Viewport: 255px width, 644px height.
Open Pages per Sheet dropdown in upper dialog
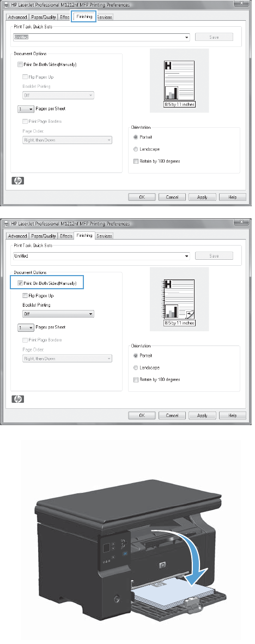[x=26, y=109]
